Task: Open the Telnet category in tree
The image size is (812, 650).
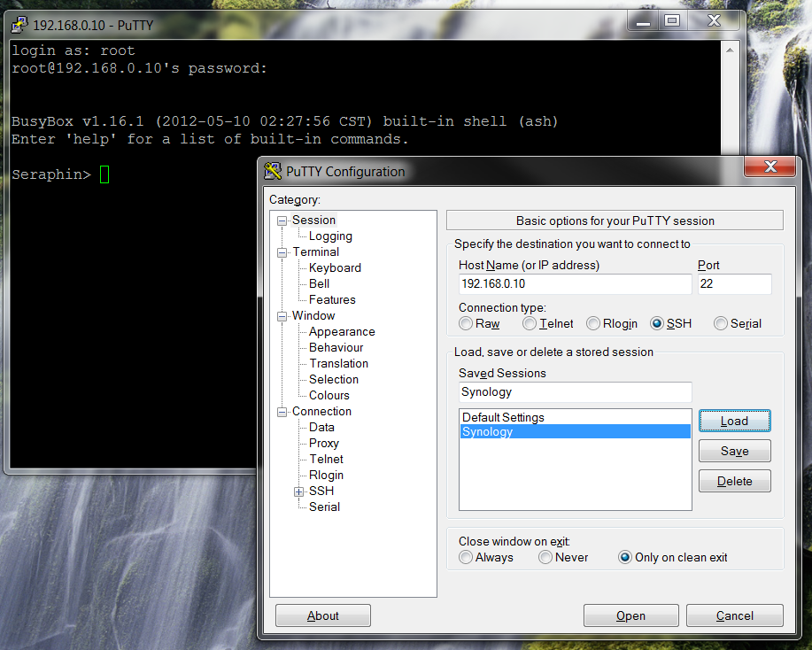Action: [x=326, y=460]
